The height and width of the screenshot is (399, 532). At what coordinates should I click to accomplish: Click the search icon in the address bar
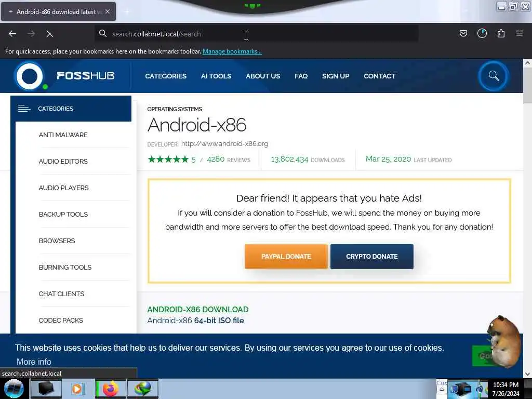(x=102, y=33)
